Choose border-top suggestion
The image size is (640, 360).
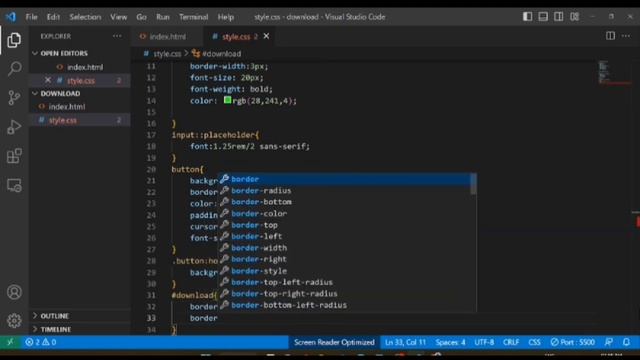tap(344, 225)
